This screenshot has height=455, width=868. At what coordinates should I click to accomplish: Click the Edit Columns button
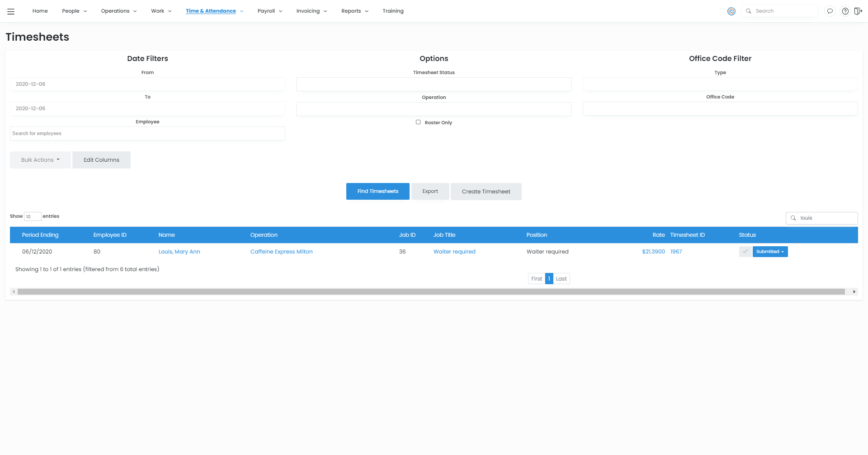[101, 160]
